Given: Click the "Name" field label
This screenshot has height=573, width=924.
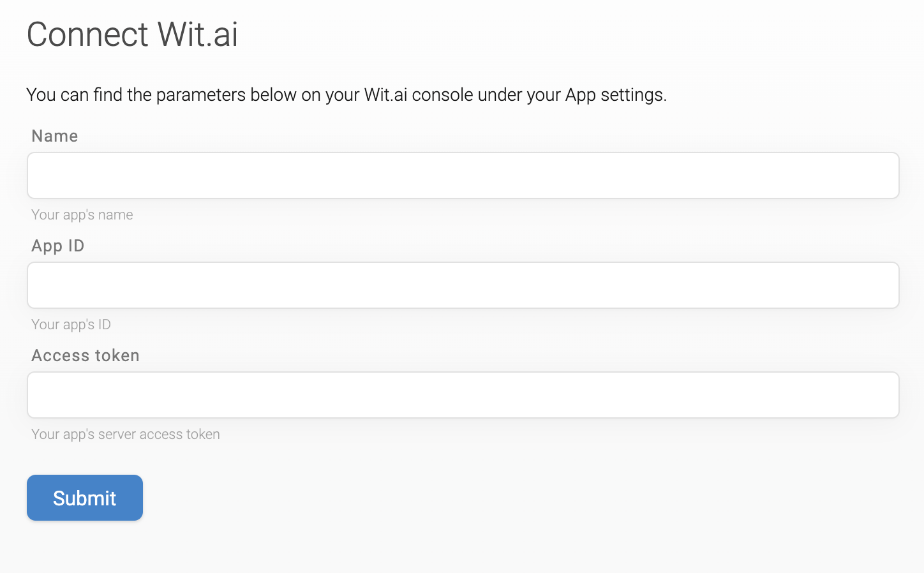Looking at the screenshot, I should pyautogui.click(x=55, y=136).
